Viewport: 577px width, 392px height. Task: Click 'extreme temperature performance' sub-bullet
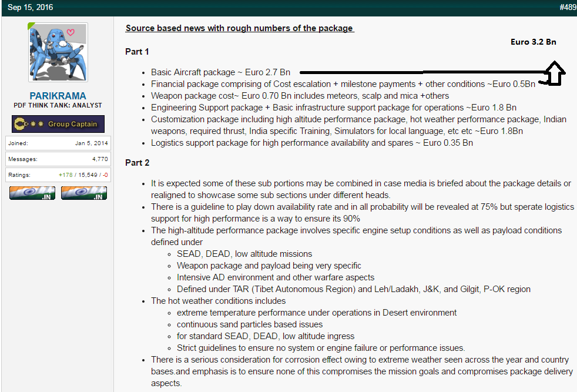pyautogui.click(x=317, y=313)
